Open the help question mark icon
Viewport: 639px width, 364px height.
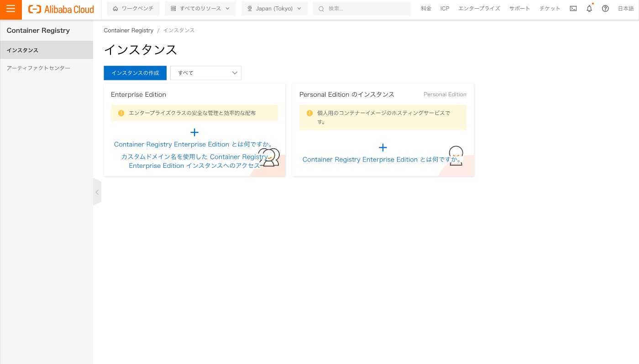[x=605, y=9]
